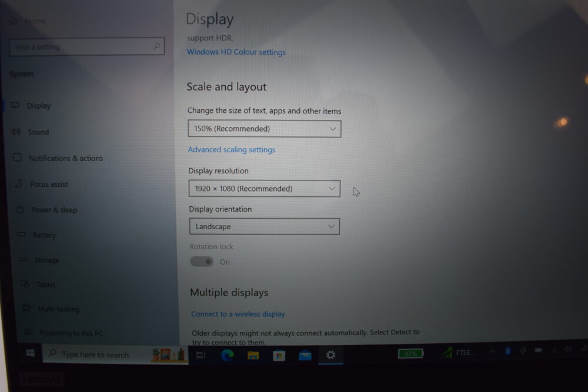Open the Display orientation dropdown (Landscape)

tap(265, 226)
